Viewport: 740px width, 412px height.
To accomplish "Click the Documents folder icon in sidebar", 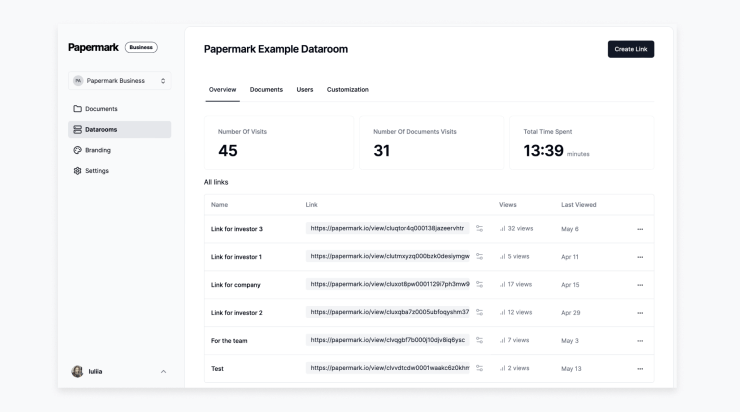I will point(77,109).
